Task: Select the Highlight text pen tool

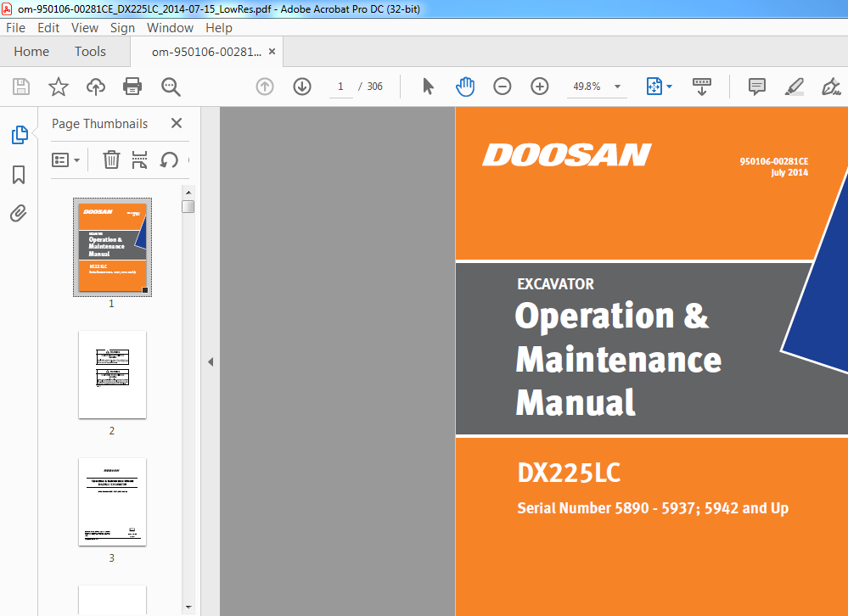Action: pyautogui.click(x=794, y=87)
